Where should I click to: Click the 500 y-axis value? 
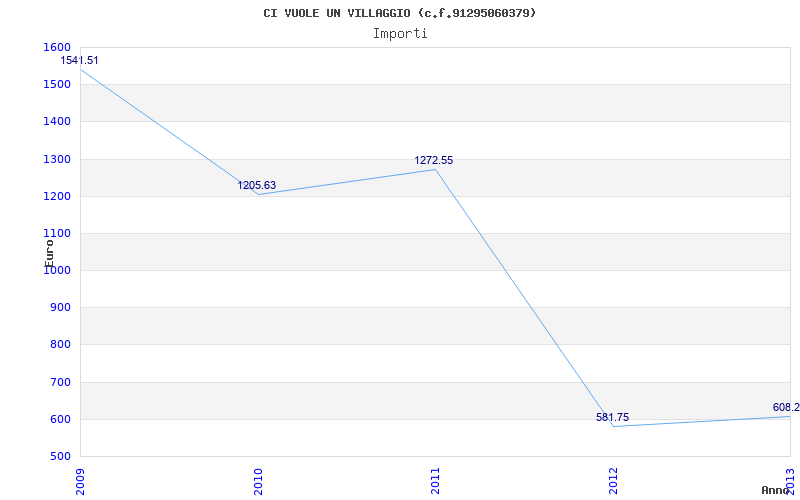pos(61,456)
